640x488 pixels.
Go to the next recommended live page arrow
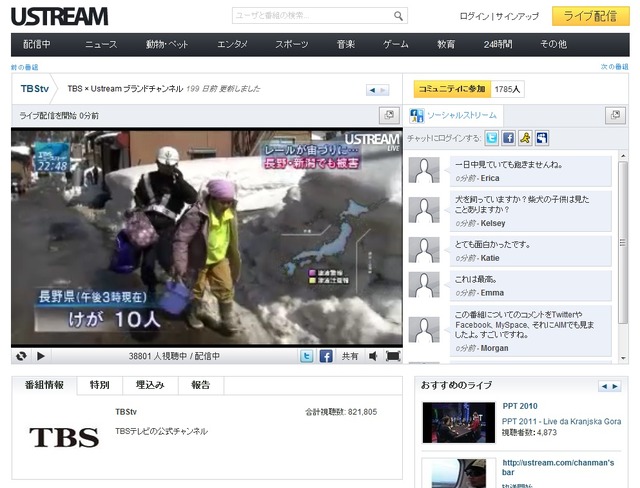[615, 386]
